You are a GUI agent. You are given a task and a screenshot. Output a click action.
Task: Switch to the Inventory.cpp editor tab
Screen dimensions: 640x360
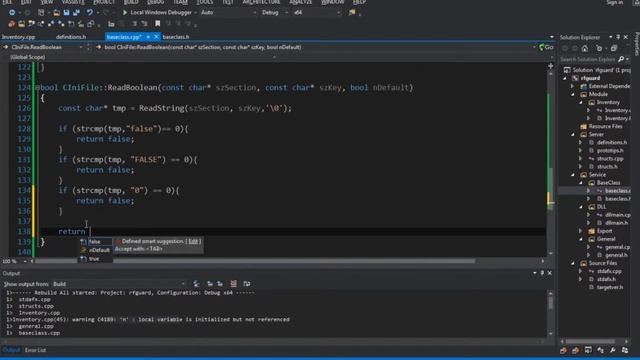19,37
